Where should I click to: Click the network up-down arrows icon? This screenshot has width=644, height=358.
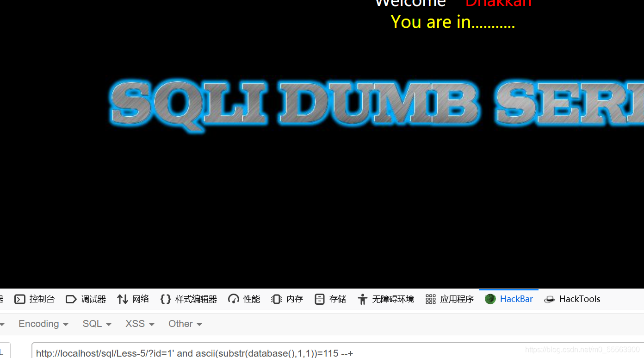pyautogui.click(x=122, y=299)
